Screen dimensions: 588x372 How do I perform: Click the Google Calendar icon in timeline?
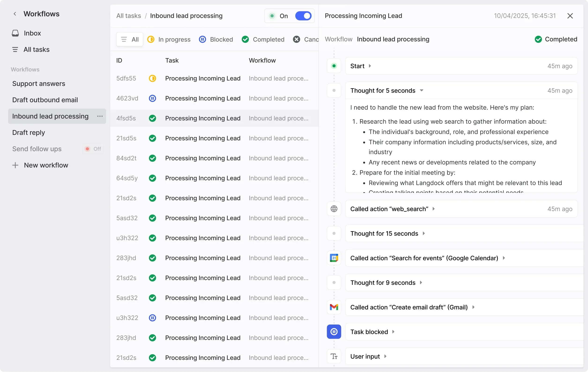click(334, 258)
